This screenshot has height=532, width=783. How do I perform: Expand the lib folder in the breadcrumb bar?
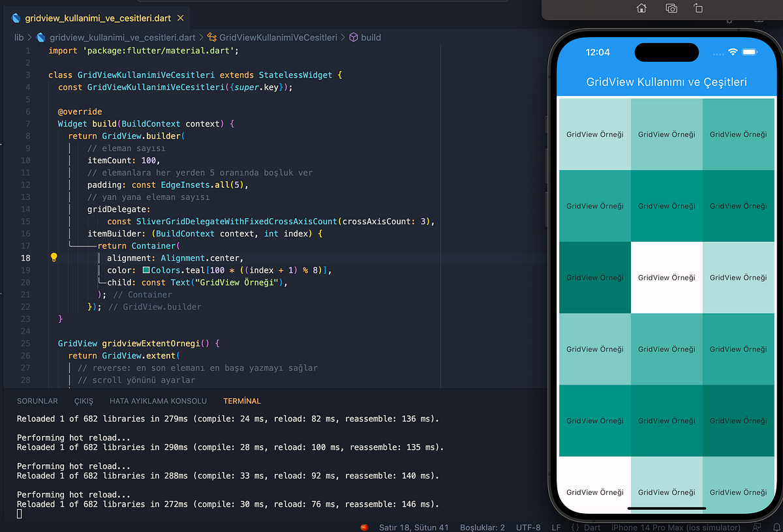click(x=20, y=37)
